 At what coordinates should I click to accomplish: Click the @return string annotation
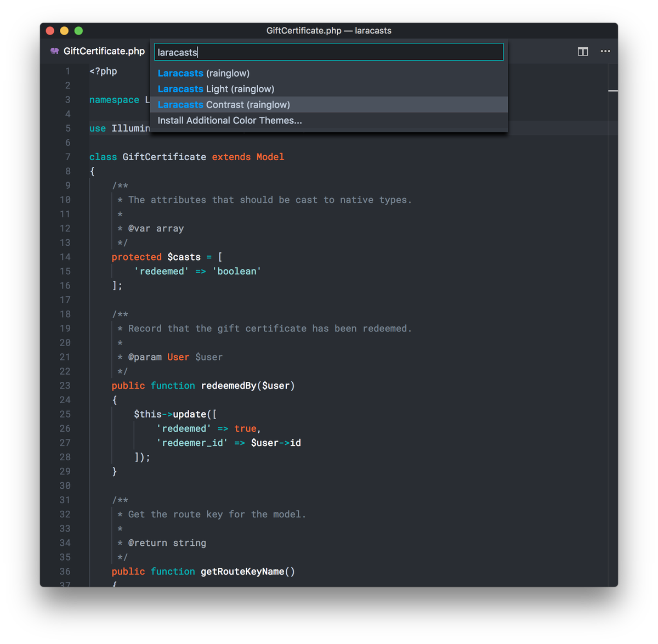point(167,543)
